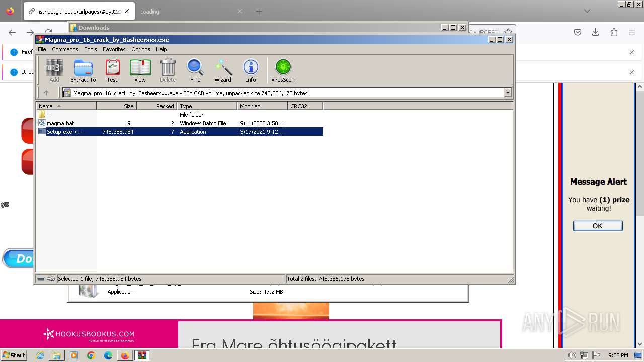The image size is (644, 362).
Task: Open the Firefox hamburger menu
Action: point(632,32)
